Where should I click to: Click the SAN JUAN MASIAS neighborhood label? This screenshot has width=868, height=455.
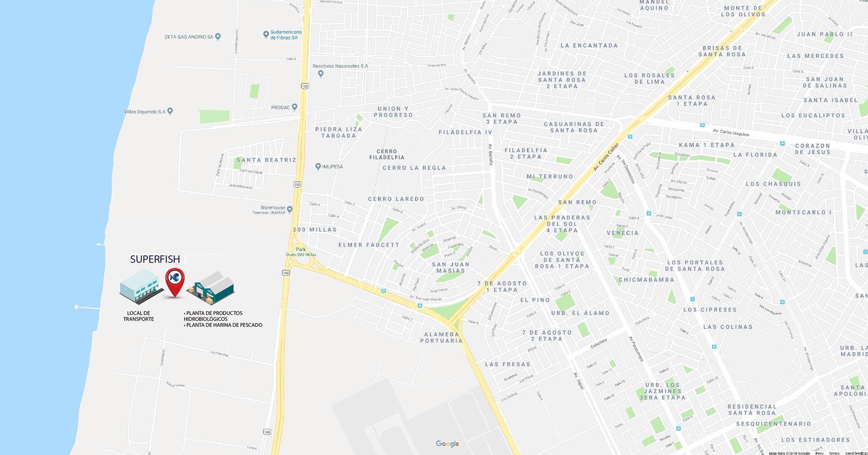click(x=450, y=268)
